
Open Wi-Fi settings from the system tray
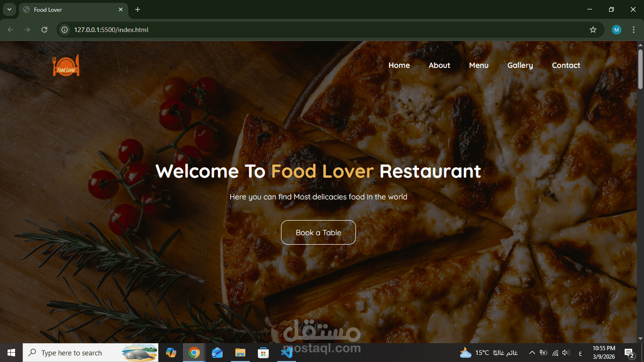[555, 352]
